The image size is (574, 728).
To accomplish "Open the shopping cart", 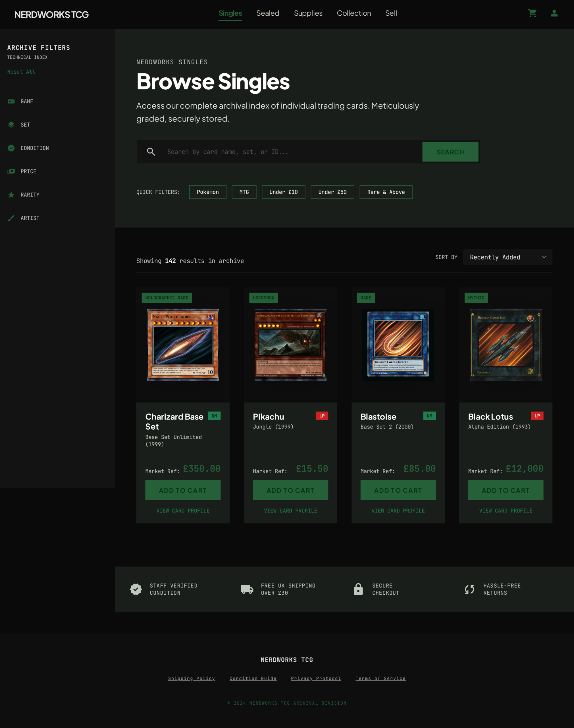I will pos(533,13).
